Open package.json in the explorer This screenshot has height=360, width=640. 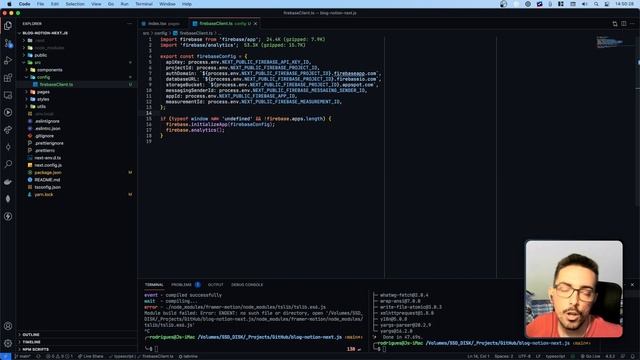(x=76, y=173)
